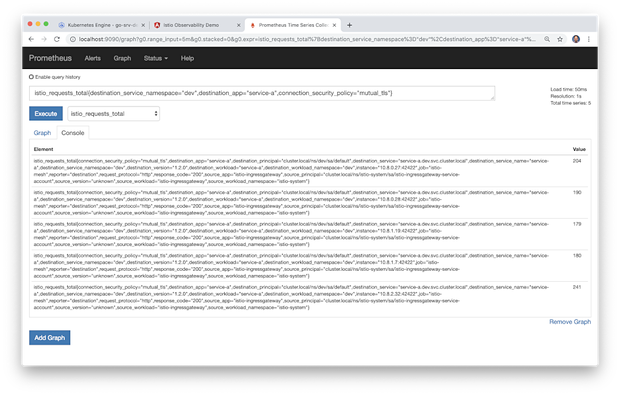
Task: Click the browser forward arrow
Action: tap(44, 39)
